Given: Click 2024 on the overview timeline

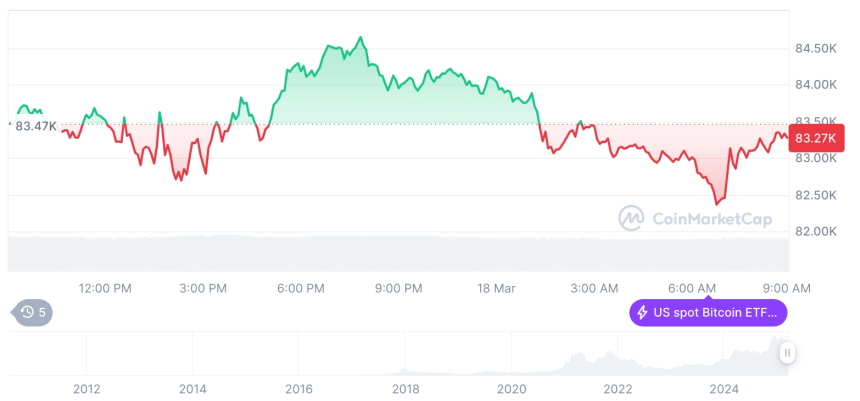Looking at the screenshot, I should tap(724, 389).
